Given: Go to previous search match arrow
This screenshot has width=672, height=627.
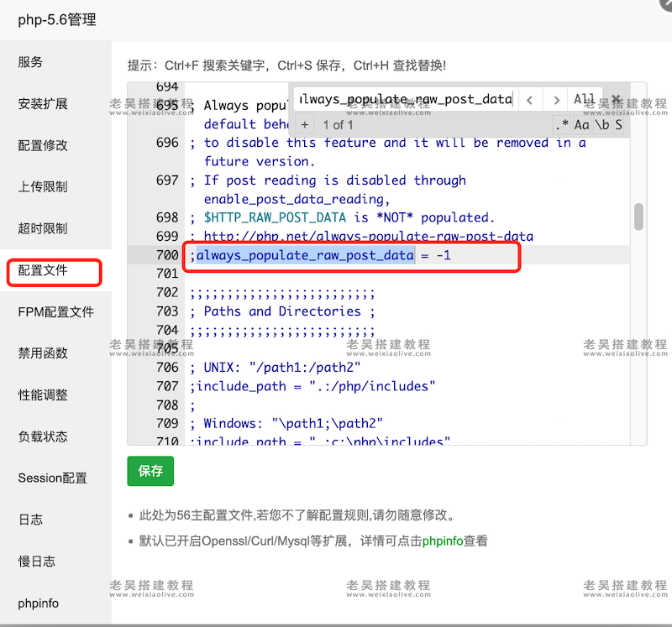Looking at the screenshot, I should (528, 100).
